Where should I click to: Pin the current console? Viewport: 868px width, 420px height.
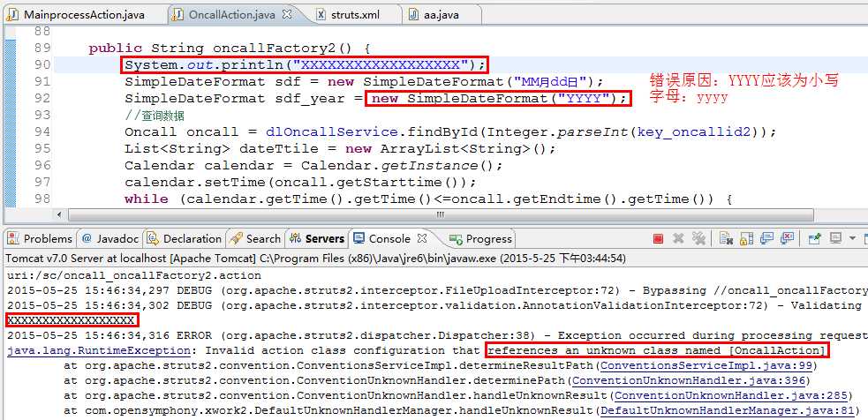(814, 238)
